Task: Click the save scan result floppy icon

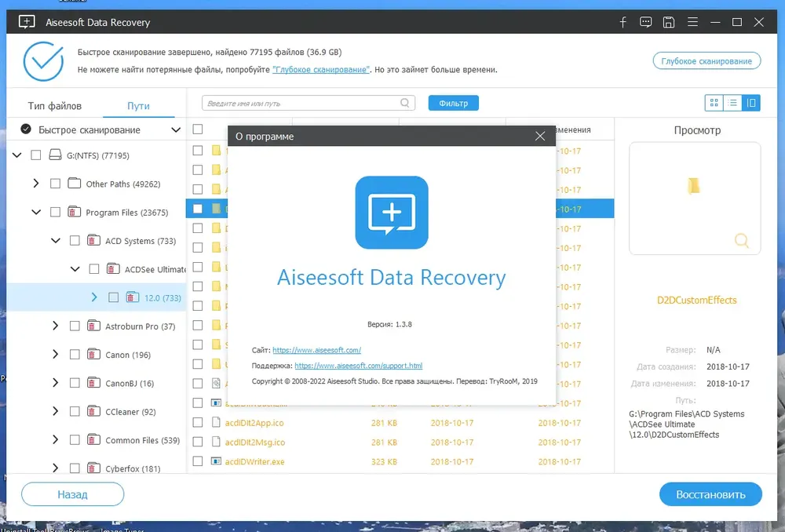Action: 669,22
